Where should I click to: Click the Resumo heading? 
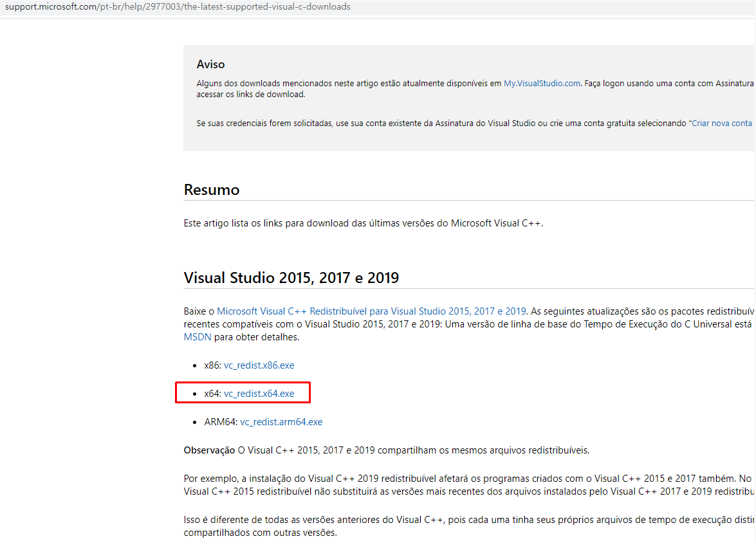click(x=212, y=190)
